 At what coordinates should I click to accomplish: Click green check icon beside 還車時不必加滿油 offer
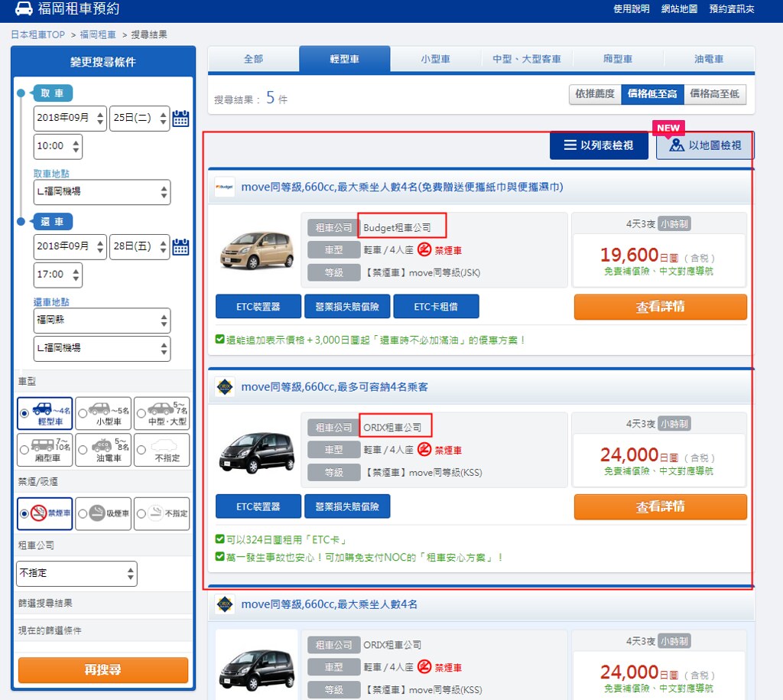[x=219, y=339]
